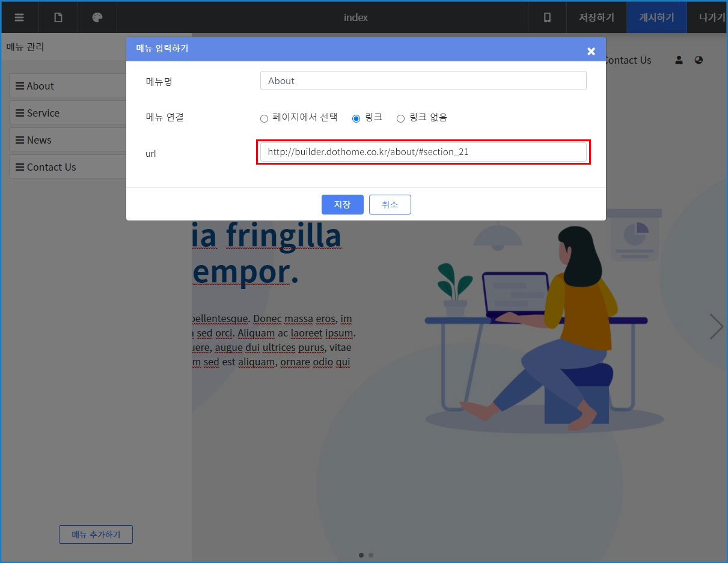Screen dimensions: 728x563
Task: Click the page document icon
Action: [58, 17]
